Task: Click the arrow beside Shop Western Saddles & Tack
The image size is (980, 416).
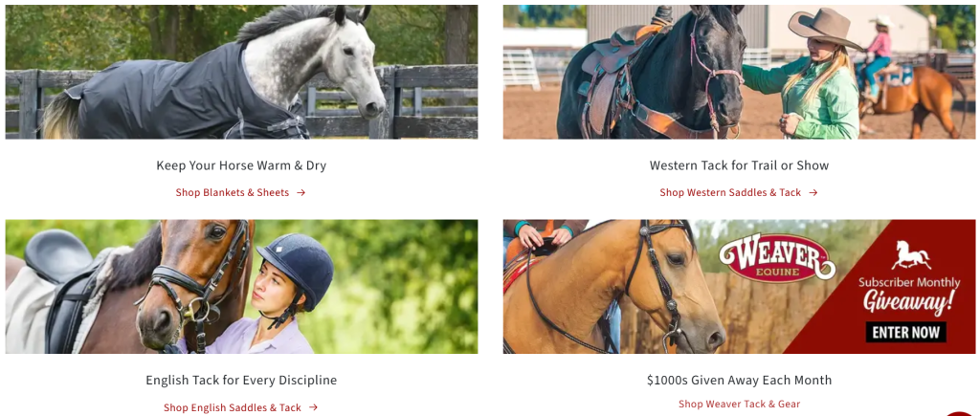Action: pyautogui.click(x=813, y=193)
